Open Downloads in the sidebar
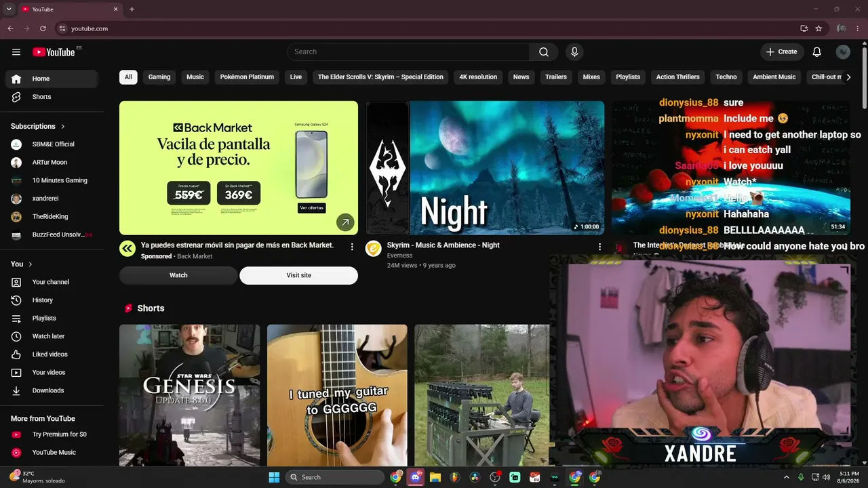 52,390
